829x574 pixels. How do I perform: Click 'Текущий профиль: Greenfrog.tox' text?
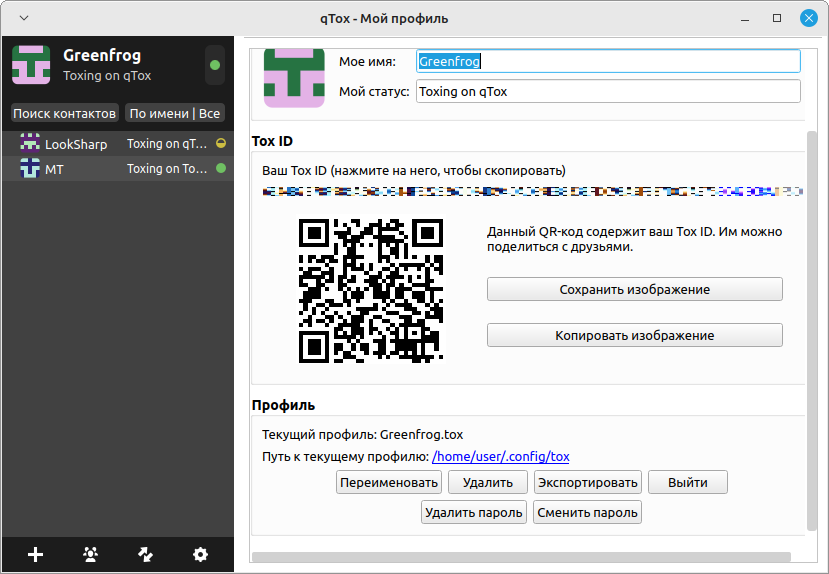coord(363,434)
